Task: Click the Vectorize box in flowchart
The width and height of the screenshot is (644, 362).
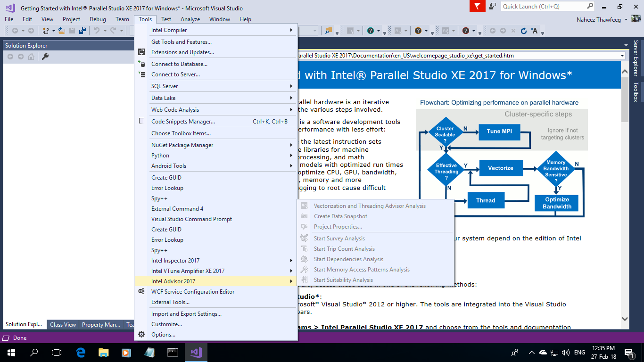Action: point(501,168)
